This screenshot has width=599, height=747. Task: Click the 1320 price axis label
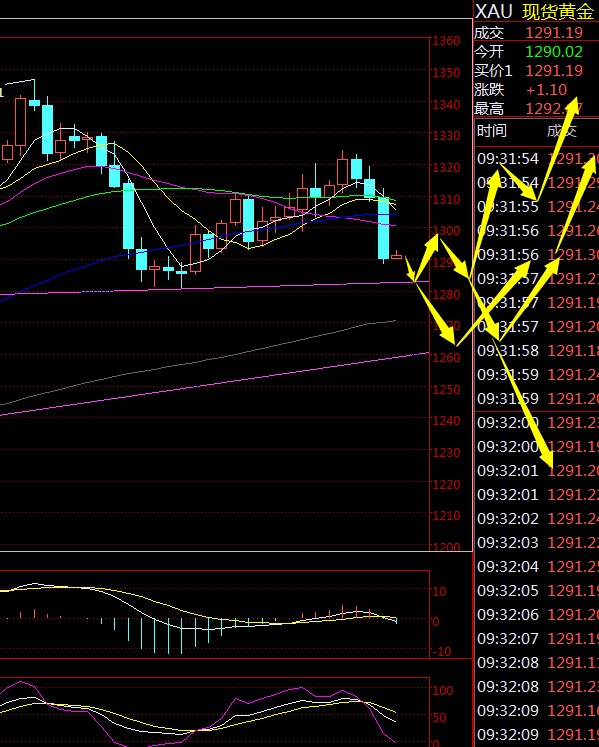click(446, 168)
